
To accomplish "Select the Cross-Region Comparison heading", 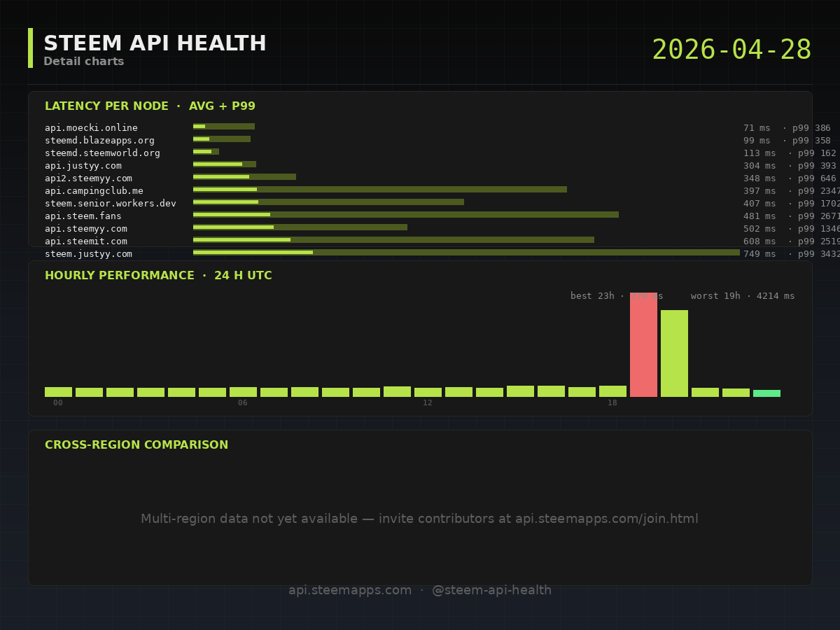I will (136, 445).
